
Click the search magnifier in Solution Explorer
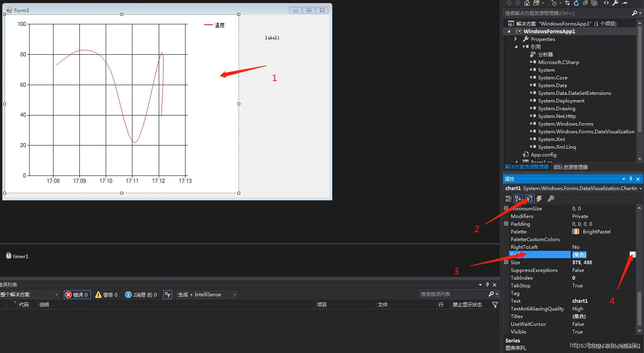pos(635,13)
